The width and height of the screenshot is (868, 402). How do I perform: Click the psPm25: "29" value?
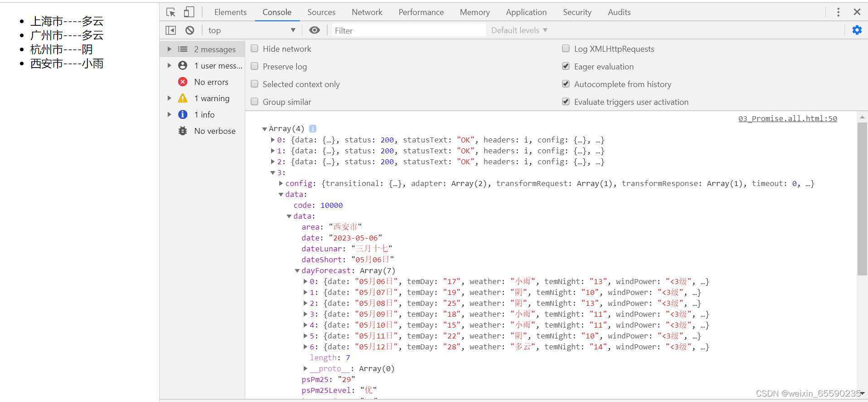[x=346, y=379]
